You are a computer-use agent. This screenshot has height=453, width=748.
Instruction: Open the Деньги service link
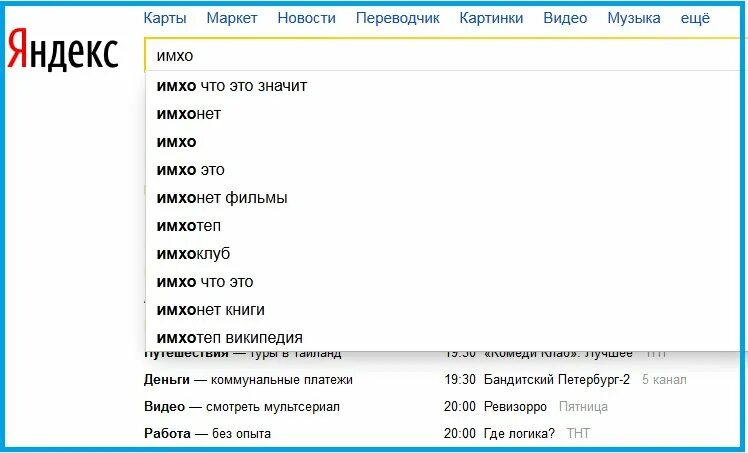click(x=166, y=380)
